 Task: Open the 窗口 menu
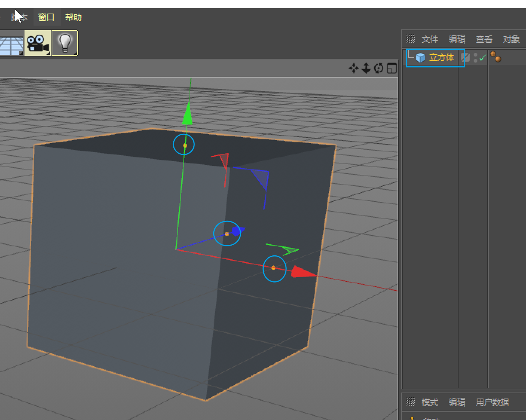(46, 17)
